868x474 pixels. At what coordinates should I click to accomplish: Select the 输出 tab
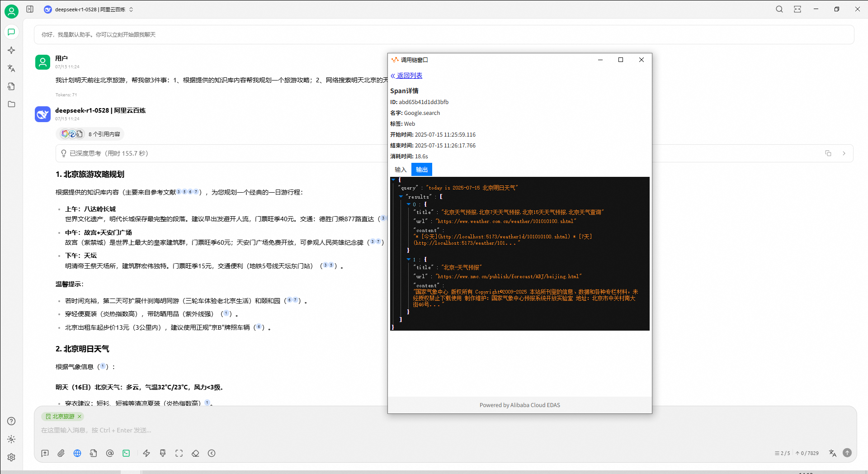click(422, 170)
